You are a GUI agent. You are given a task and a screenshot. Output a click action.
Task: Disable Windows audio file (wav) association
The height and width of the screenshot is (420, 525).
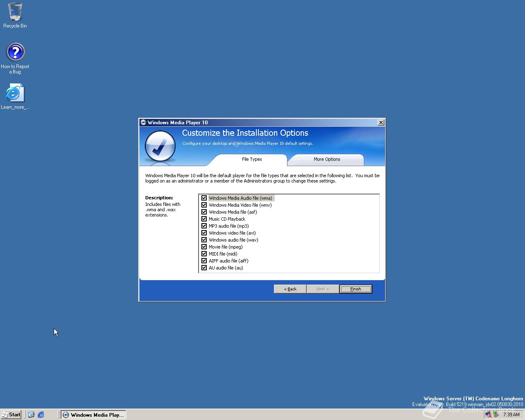pos(204,240)
